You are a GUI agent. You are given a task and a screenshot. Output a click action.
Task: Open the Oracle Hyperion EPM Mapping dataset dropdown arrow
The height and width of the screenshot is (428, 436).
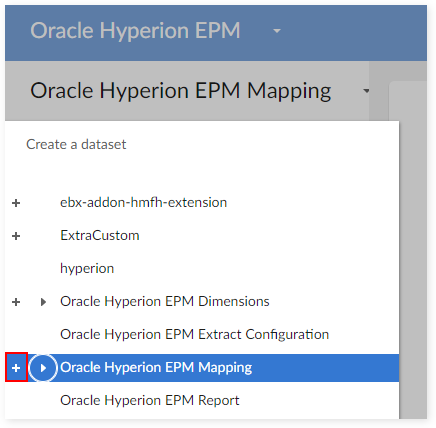coord(366,91)
